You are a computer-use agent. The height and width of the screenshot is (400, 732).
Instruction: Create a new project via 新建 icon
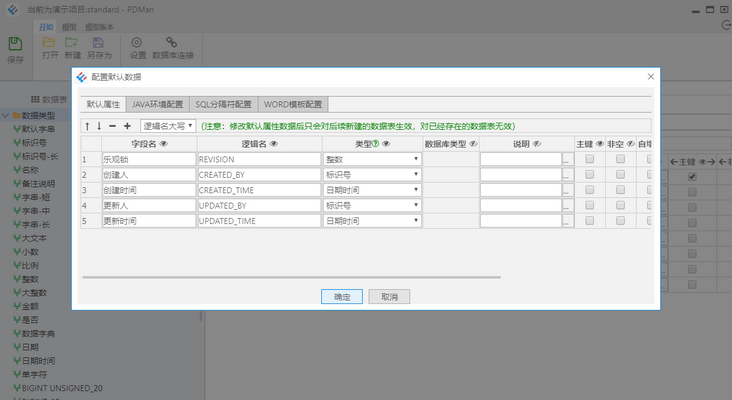pos(71,42)
